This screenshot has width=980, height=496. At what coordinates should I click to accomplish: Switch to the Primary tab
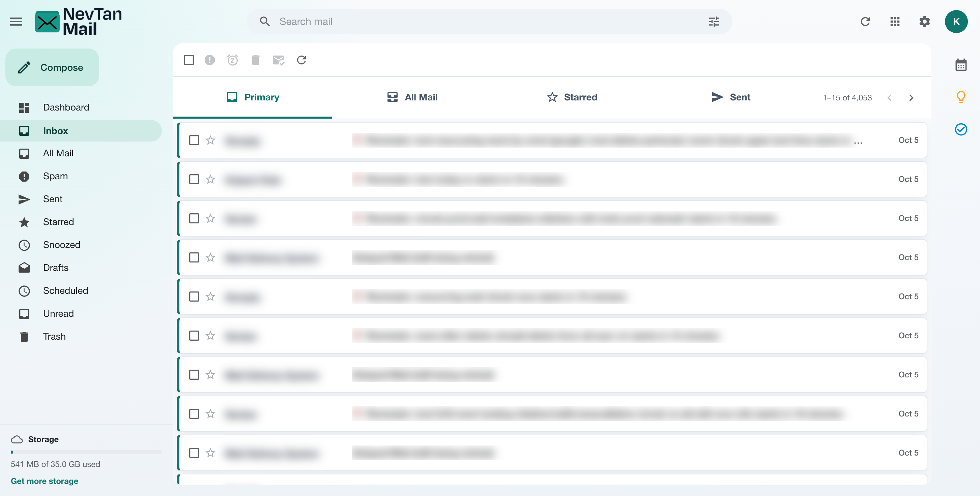click(253, 97)
